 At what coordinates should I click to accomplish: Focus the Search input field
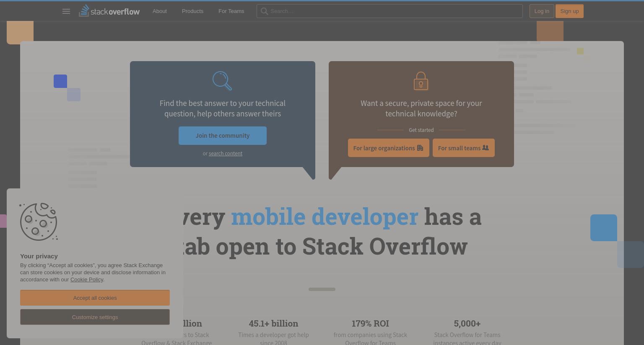point(390,11)
